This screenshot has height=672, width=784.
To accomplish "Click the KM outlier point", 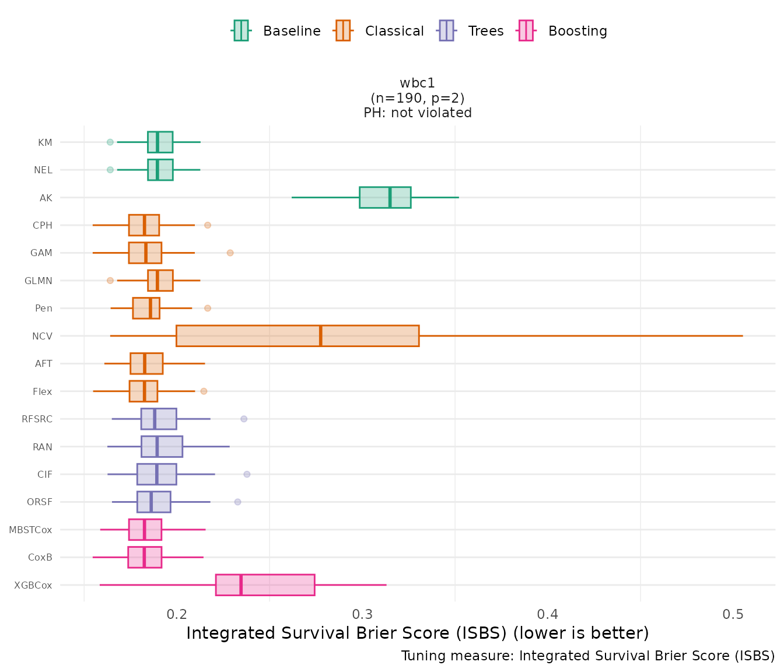I will [x=110, y=142].
